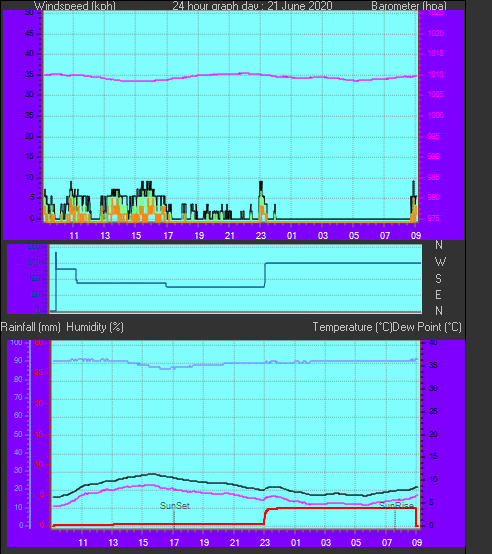Click the 24 hour graph date title
This screenshot has height=554, width=492.
click(x=252, y=6)
